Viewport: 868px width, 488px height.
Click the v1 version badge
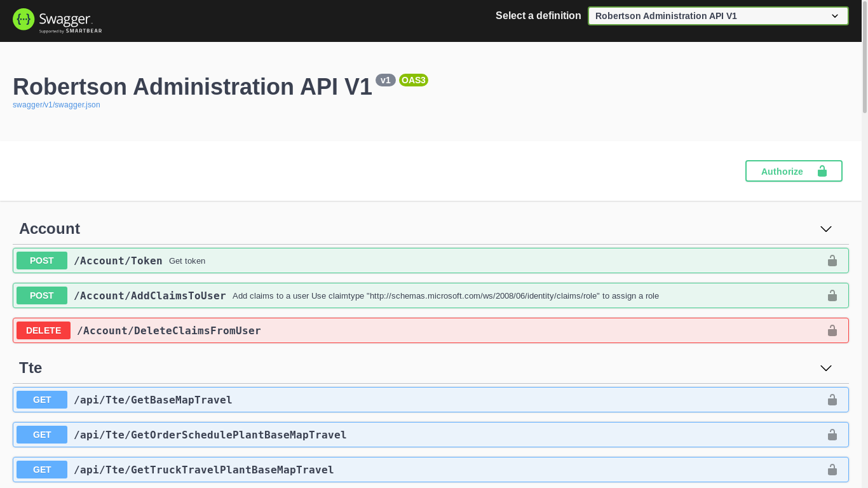point(386,80)
